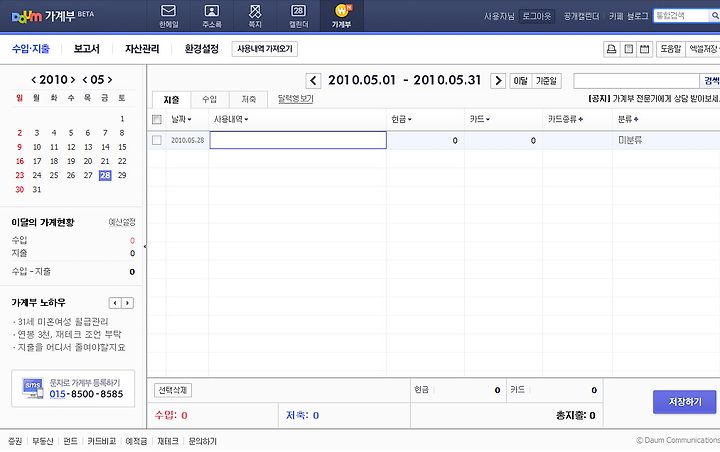Click previous month arrow beside 05
720x452 pixels.
point(85,80)
